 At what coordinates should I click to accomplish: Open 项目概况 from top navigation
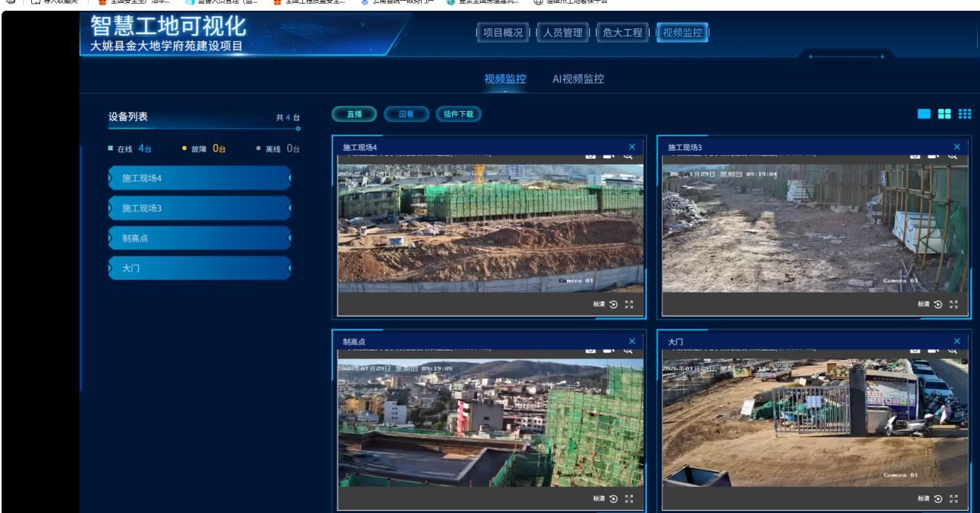[x=502, y=33]
